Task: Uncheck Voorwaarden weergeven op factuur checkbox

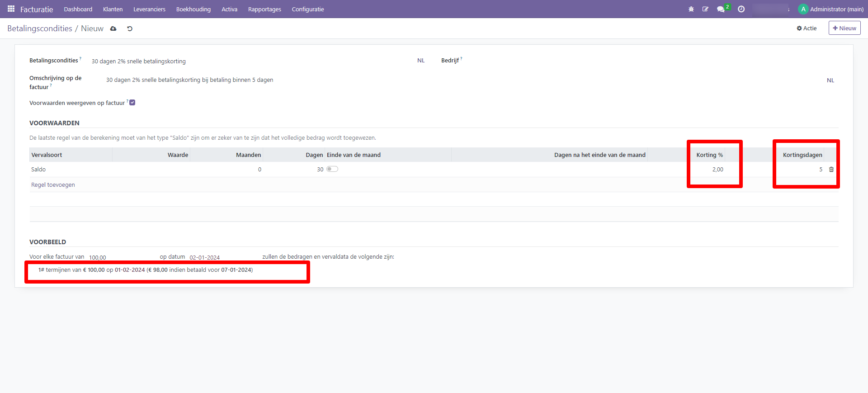Action: (132, 103)
